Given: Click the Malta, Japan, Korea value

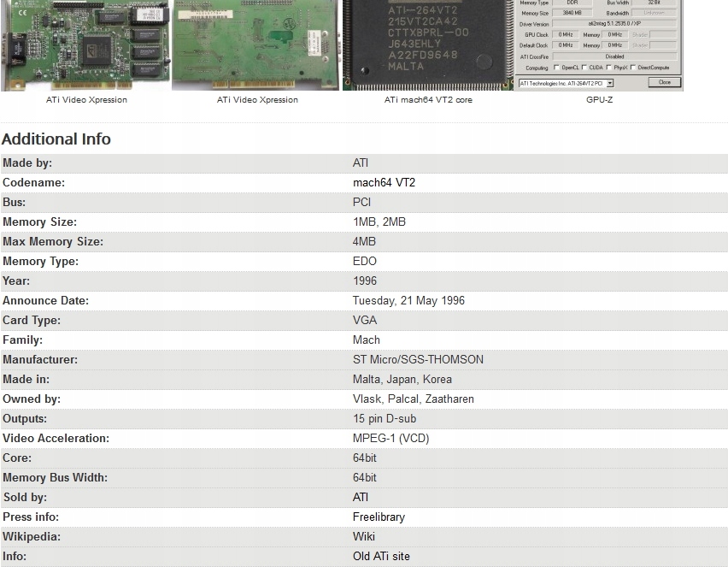Looking at the screenshot, I should point(402,379).
